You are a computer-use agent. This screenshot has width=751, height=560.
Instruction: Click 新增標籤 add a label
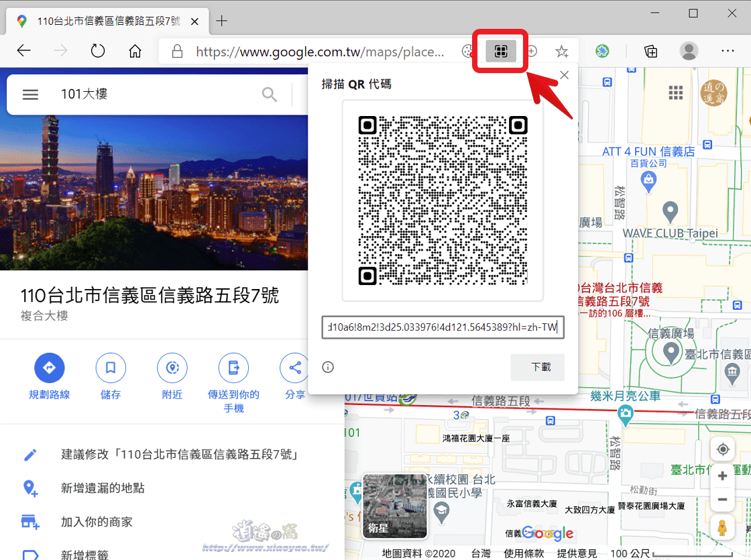pyautogui.click(x=172, y=554)
